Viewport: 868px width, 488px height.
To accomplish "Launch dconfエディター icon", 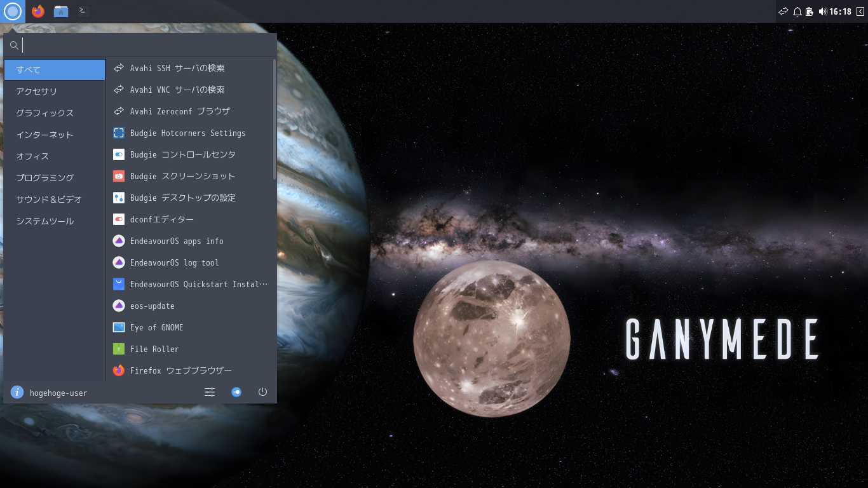I will click(119, 219).
